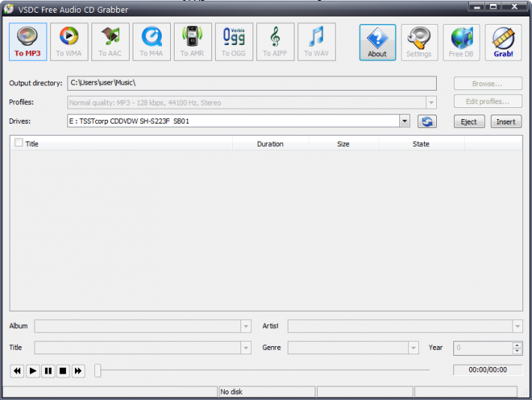Screen dimensions: 532x400
Task: Click the Free DB globe icon
Action: 462,37
